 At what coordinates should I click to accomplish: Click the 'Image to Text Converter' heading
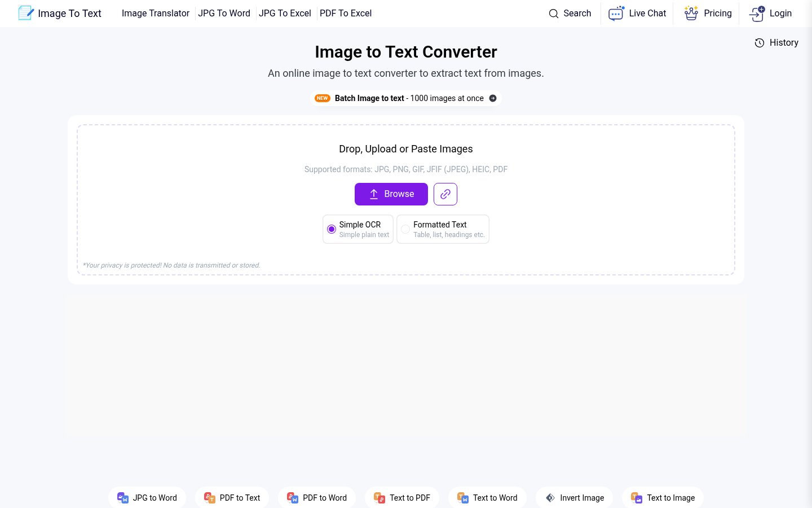pyautogui.click(x=406, y=52)
